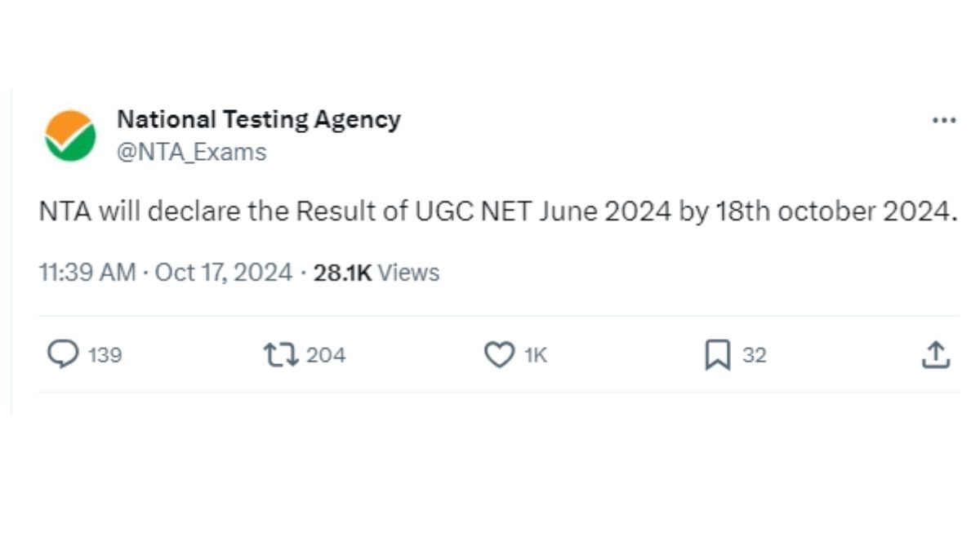Like the tweet with heart icon
This screenshot has width=980, height=551.
coord(499,355)
